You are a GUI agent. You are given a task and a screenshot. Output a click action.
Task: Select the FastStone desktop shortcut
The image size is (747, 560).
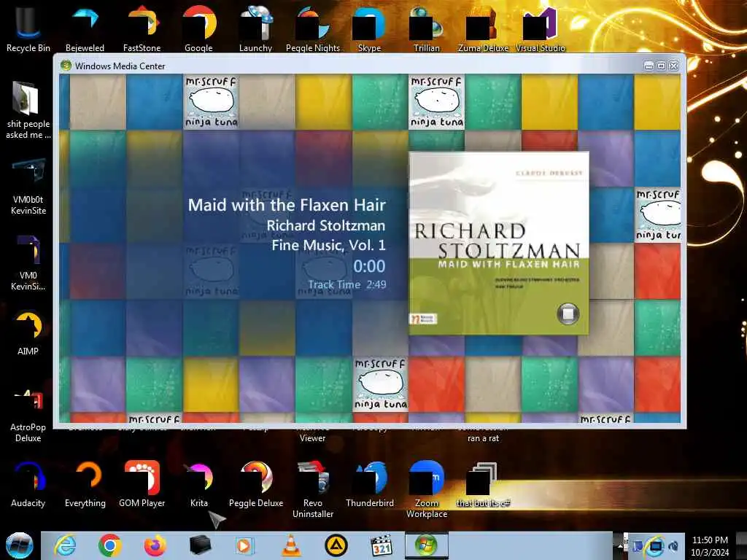click(x=142, y=28)
